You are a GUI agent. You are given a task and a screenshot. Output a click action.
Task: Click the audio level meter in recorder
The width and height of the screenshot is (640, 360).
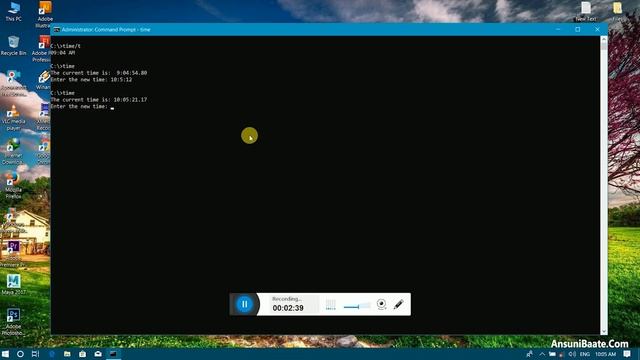(331, 305)
